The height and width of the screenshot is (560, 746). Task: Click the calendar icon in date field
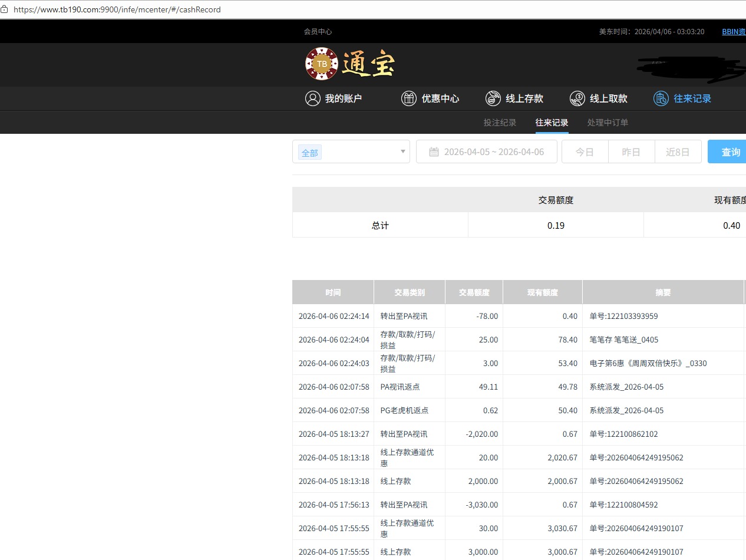pos(434,152)
